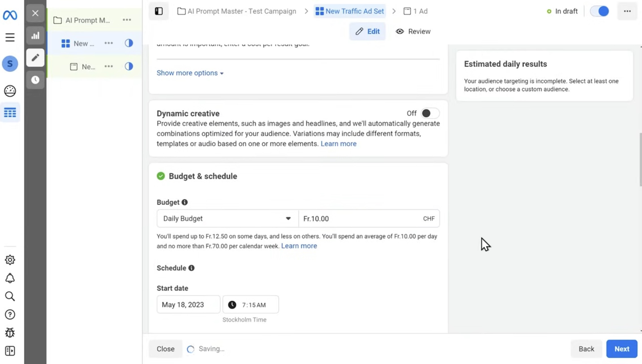Click the Next button

pos(622,349)
